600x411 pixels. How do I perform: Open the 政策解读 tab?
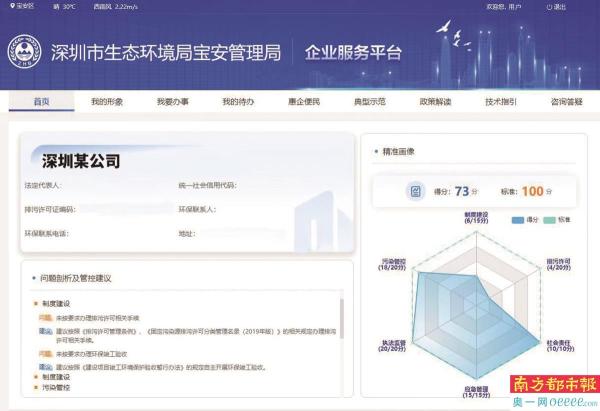click(435, 102)
